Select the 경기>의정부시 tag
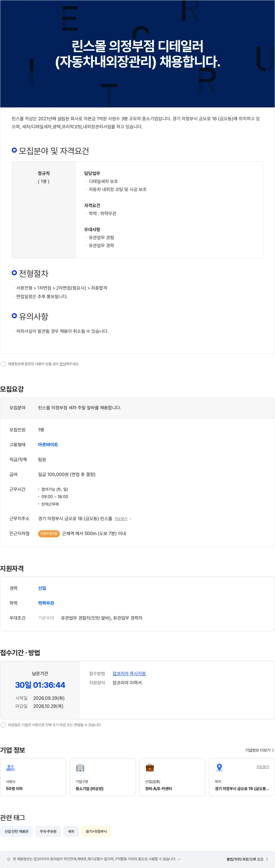 click(96, 831)
